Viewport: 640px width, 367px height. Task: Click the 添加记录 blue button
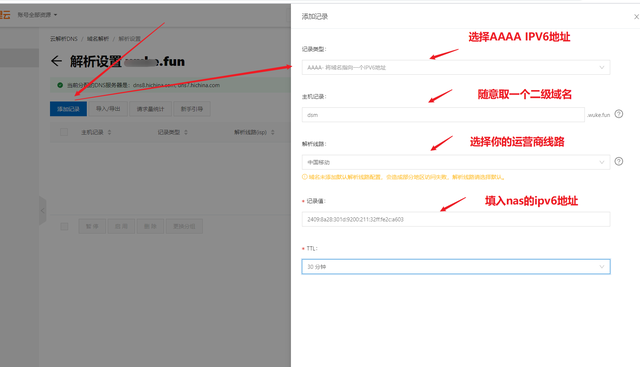(68, 109)
